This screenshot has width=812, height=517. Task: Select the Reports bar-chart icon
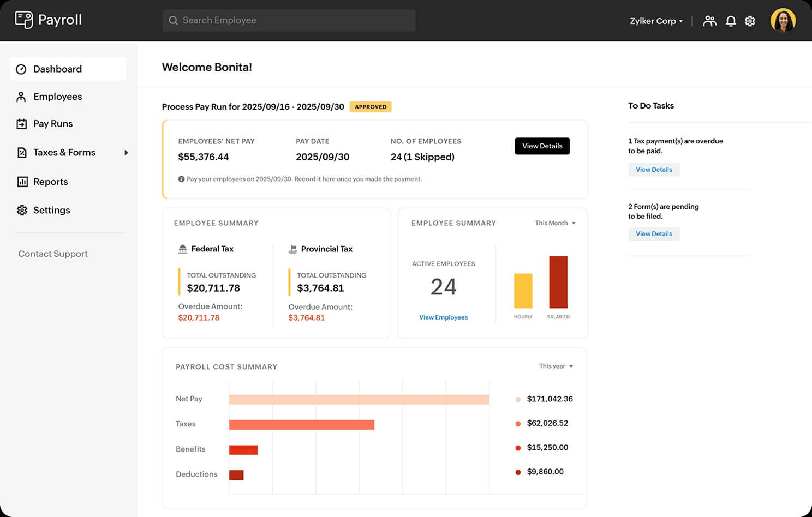click(x=21, y=182)
